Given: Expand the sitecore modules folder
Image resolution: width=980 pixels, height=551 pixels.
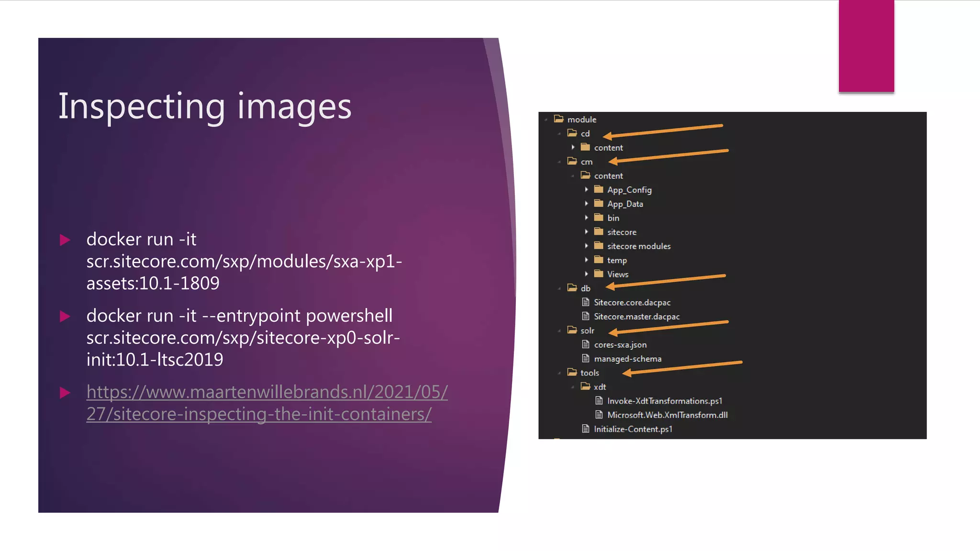Looking at the screenshot, I should point(586,246).
